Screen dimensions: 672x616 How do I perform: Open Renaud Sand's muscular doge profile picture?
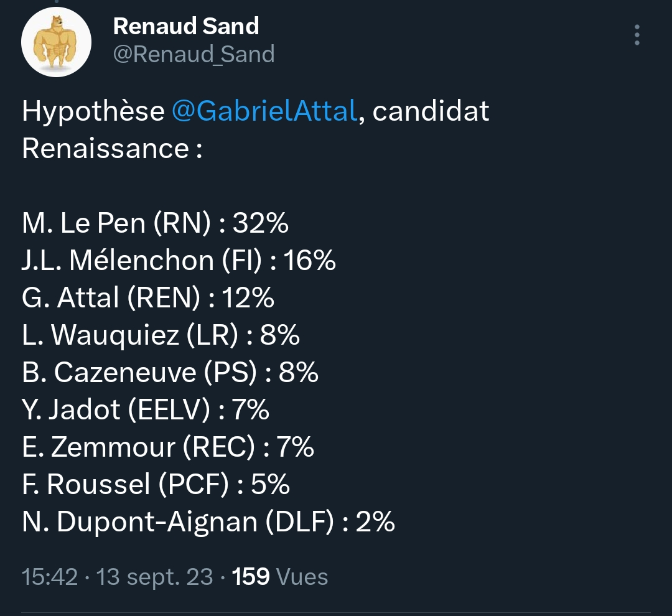pos(56,42)
